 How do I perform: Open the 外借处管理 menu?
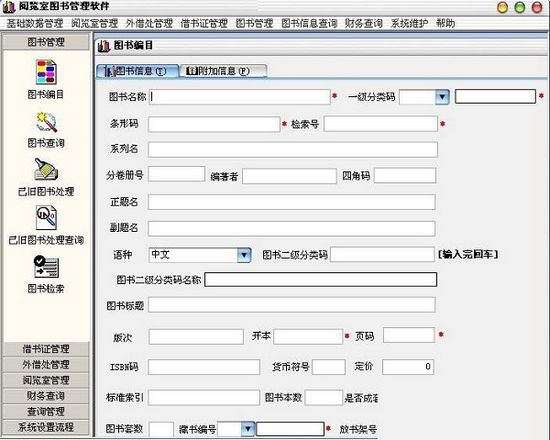tap(149, 24)
